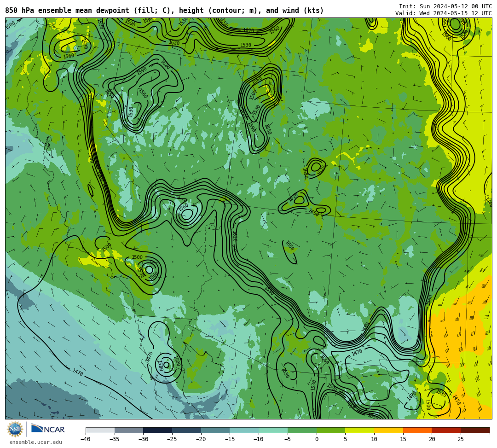Click the -10 colorbar tick label
The width and height of the screenshot is (497, 448).
coord(258,439)
